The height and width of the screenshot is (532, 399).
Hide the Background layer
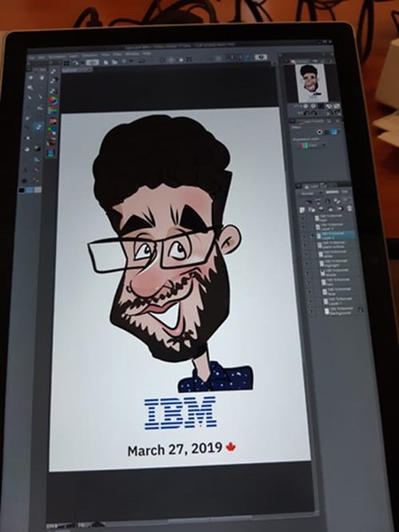coord(311,311)
